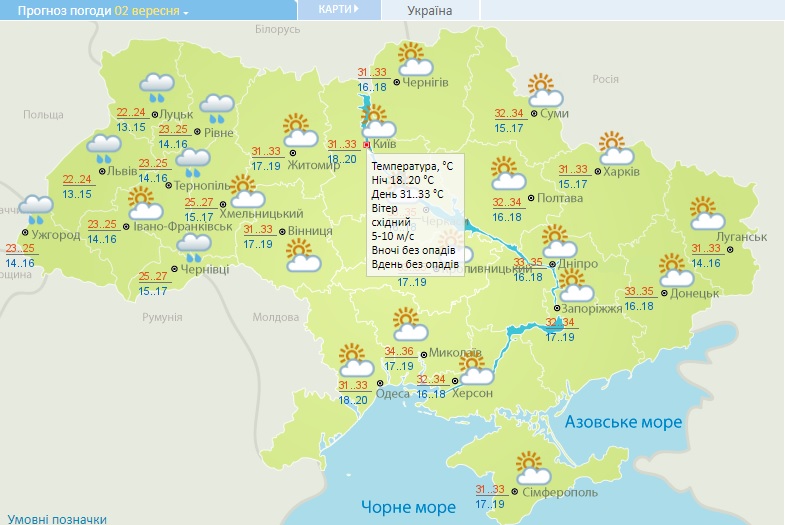Select the Харків city label
Screen dimensions: 785x525
tap(621, 172)
